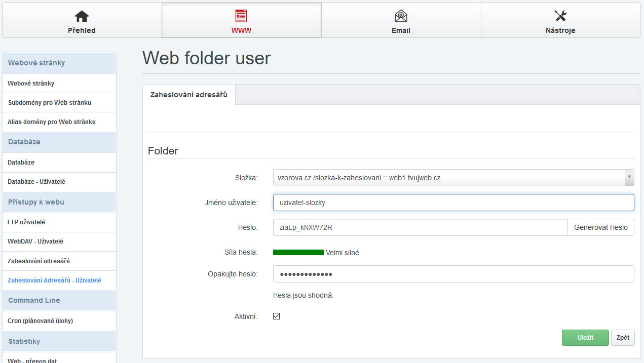Click the red WWW browser icon
The width and height of the screenshot is (644, 363).
(241, 16)
